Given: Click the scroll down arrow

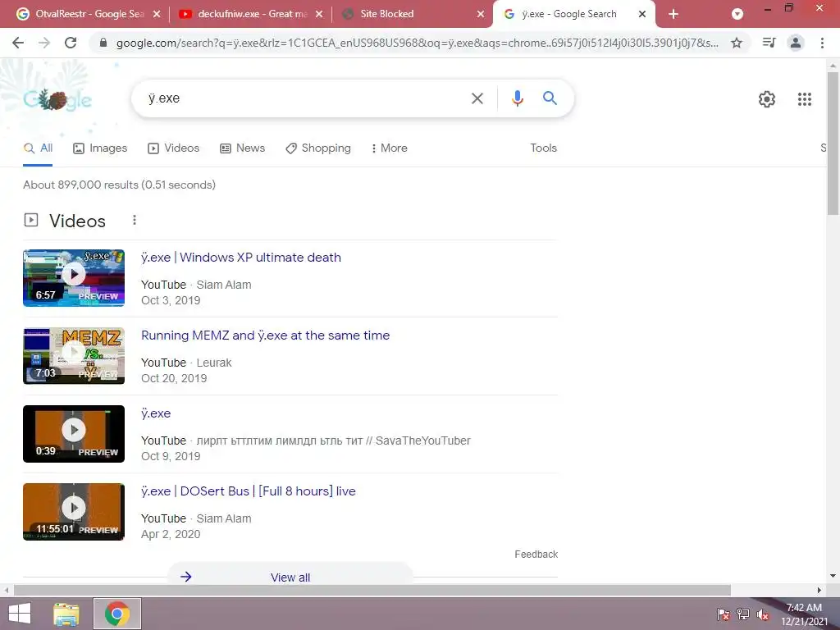Looking at the screenshot, I should coord(833,576).
